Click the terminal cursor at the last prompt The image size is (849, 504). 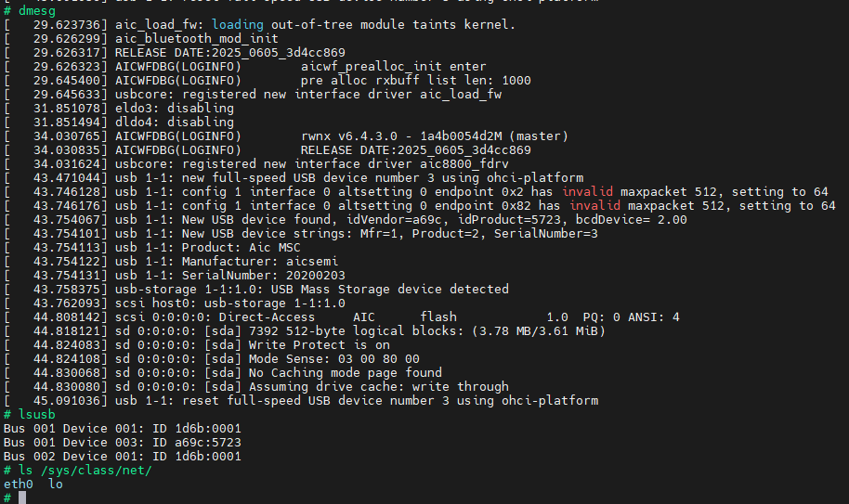[x=22, y=498]
